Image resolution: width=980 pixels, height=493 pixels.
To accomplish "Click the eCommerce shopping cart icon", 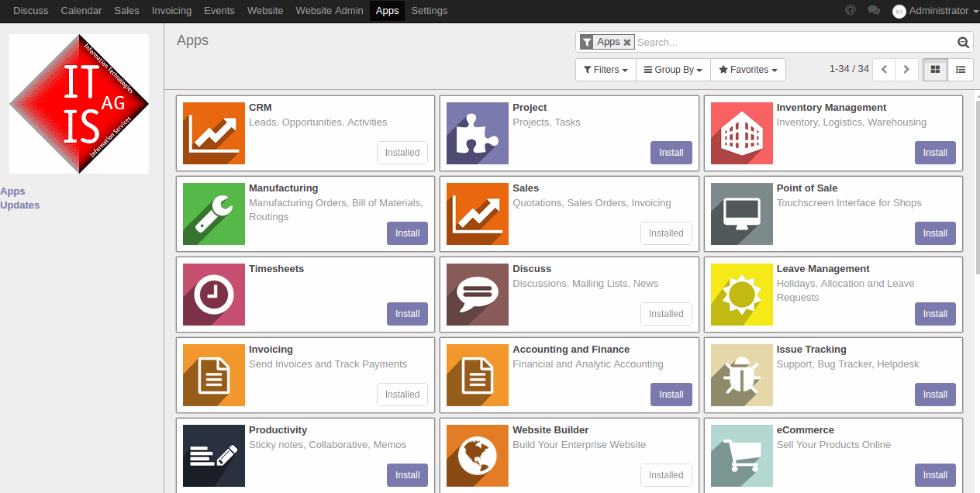I will 741,456.
